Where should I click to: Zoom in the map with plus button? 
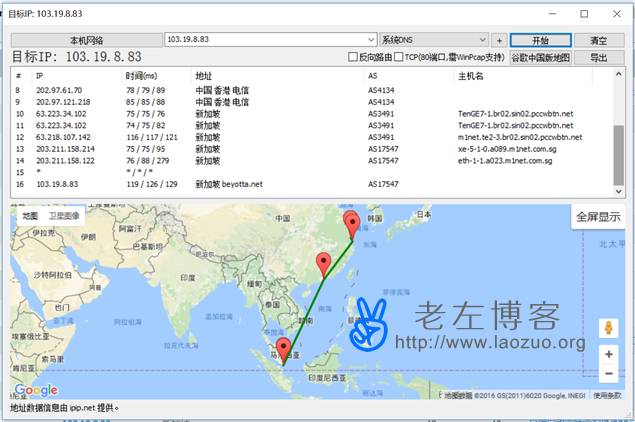coord(609,354)
